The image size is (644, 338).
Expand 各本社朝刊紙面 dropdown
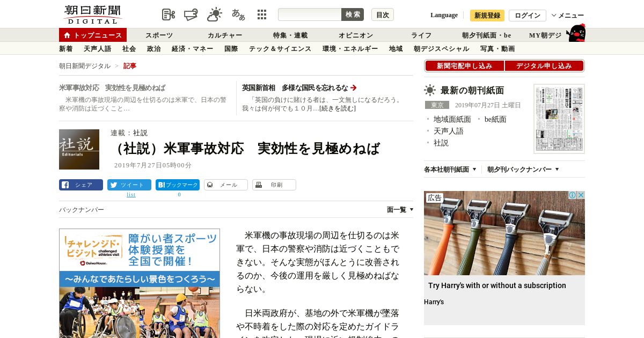click(x=450, y=170)
